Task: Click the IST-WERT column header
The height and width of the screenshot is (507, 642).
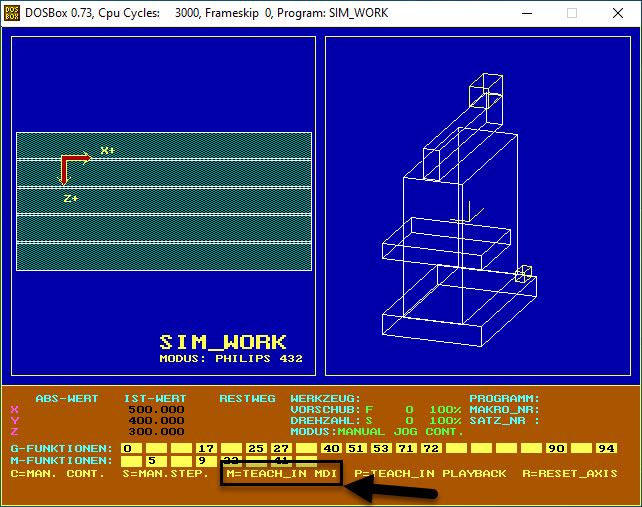Action: 155,398
